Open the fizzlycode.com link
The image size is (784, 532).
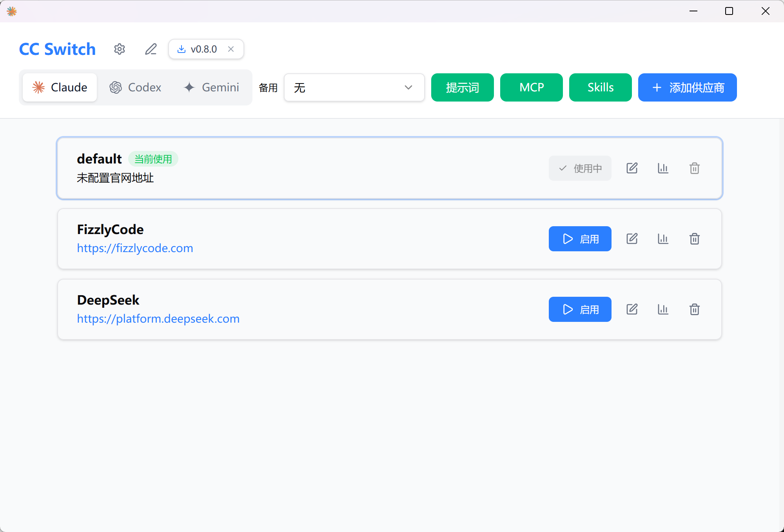135,248
